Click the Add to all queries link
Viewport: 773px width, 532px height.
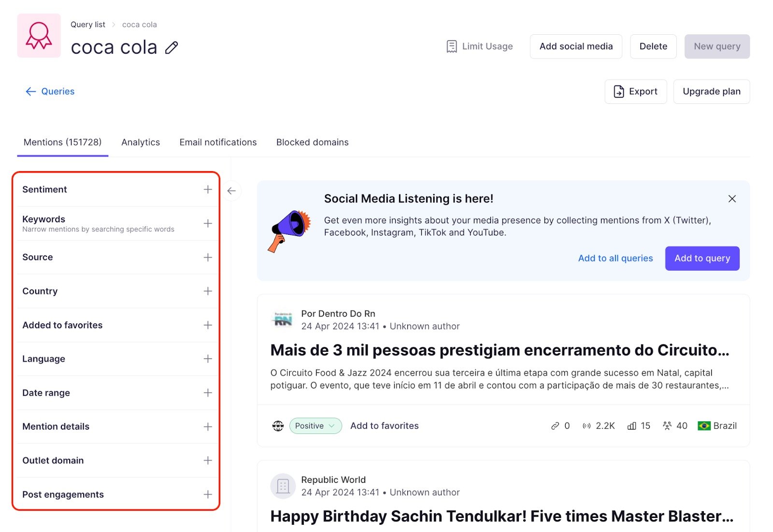(615, 258)
